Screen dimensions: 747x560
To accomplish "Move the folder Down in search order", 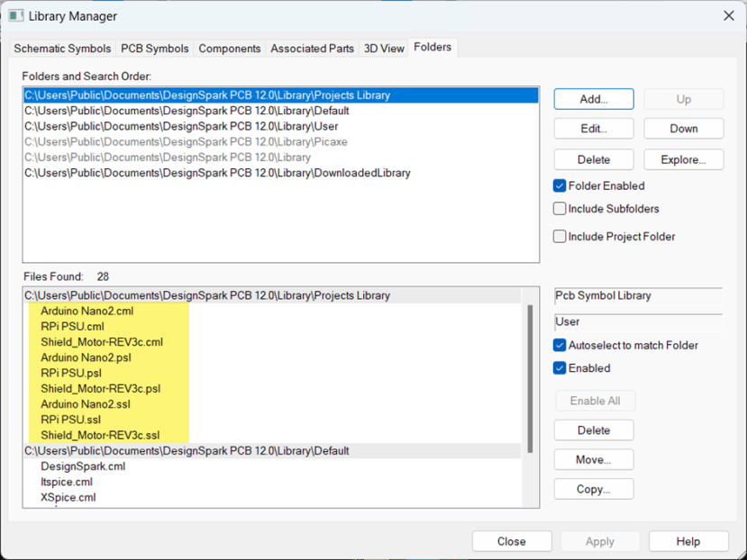I will coord(684,129).
